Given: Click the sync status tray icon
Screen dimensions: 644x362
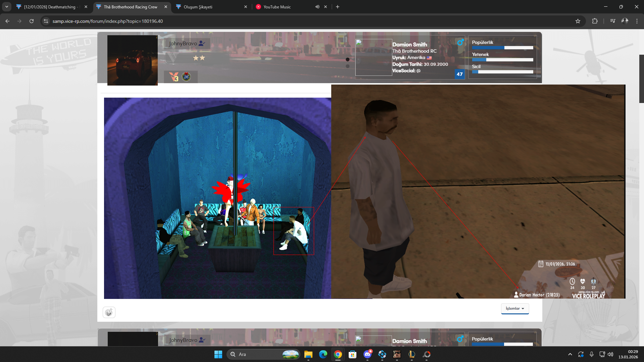Looking at the screenshot, I should pos(581,354).
